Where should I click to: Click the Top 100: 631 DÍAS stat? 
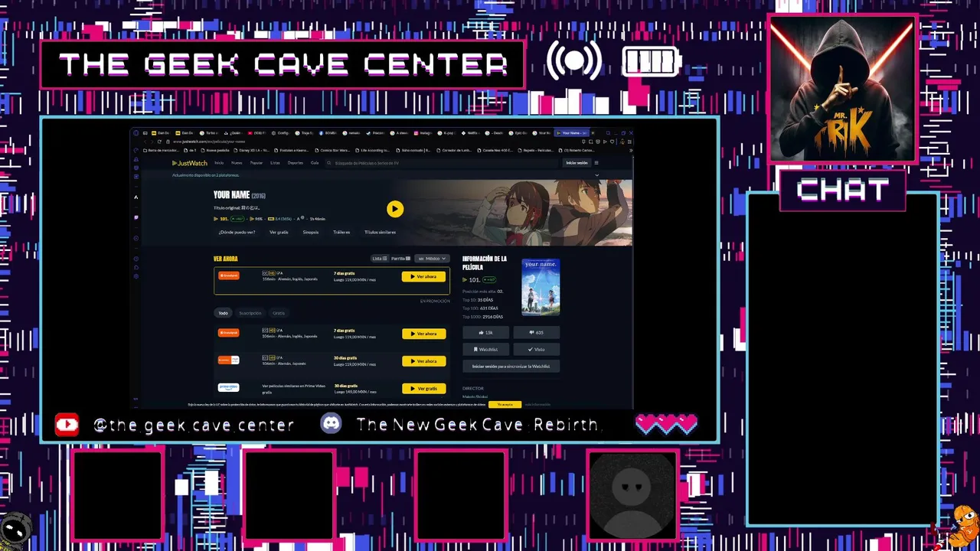click(x=481, y=308)
